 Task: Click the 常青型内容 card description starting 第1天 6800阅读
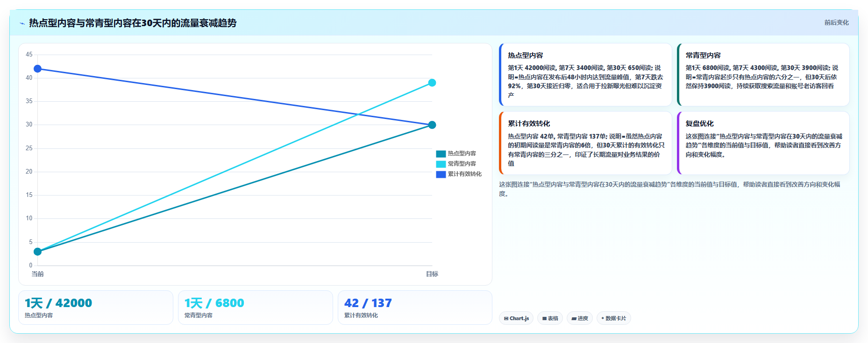[x=762, y=77]
